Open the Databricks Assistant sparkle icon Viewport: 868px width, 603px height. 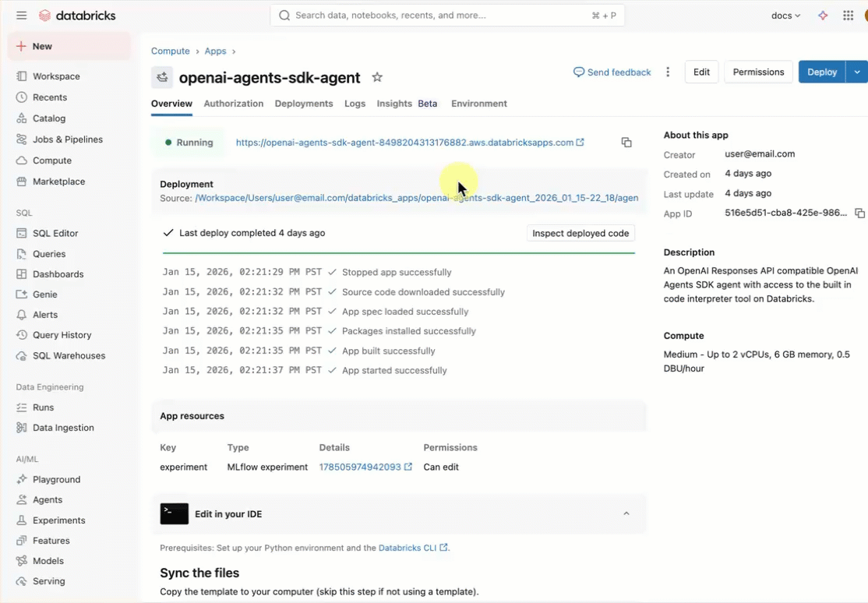tap(823, 15)
